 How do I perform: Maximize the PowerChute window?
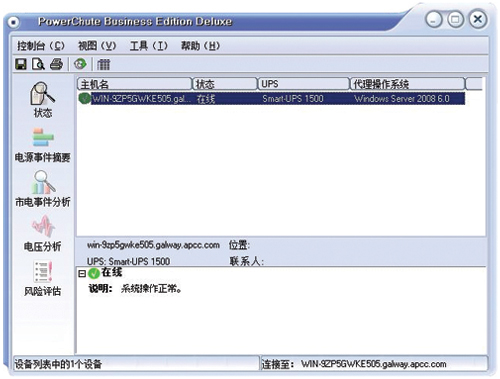(455, 19)
